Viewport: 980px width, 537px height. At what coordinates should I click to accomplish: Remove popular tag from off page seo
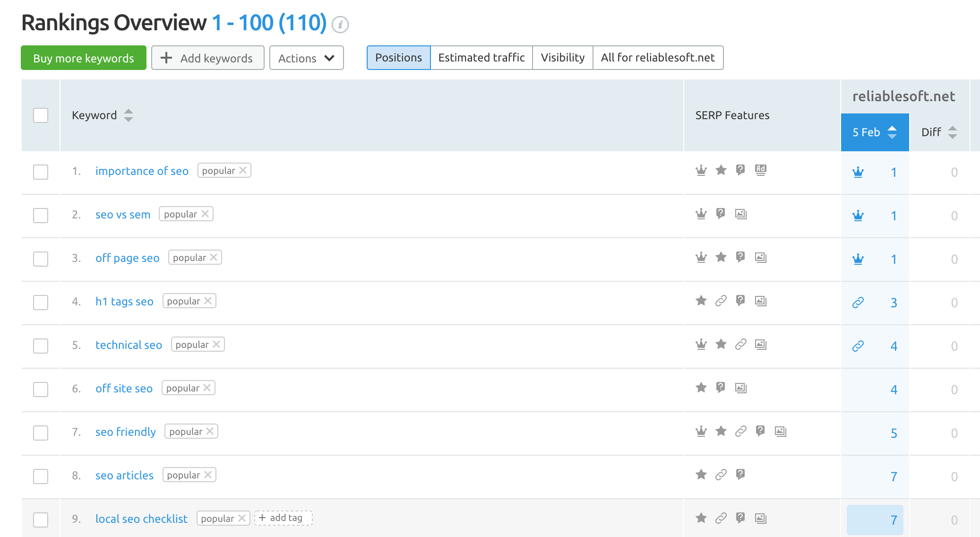214,257
